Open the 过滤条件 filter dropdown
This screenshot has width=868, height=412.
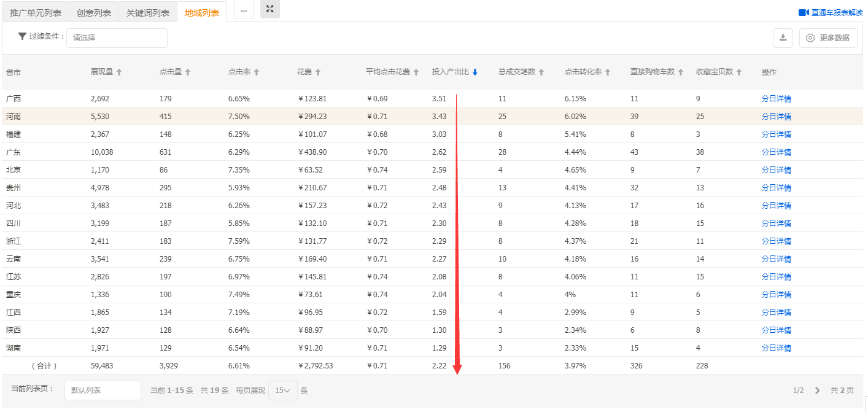pyautogui.click(x=117, y=37)
